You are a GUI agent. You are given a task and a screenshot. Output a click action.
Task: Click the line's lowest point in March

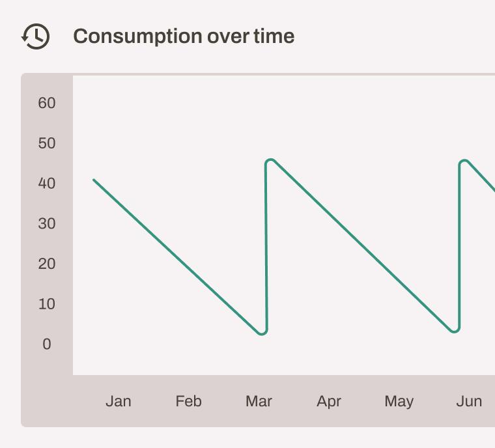[262, 333]
